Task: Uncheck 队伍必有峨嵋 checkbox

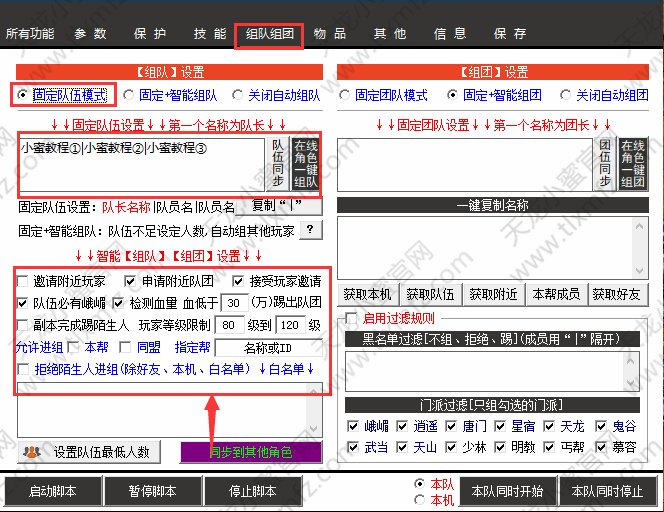Action: [x=22, y=303]
